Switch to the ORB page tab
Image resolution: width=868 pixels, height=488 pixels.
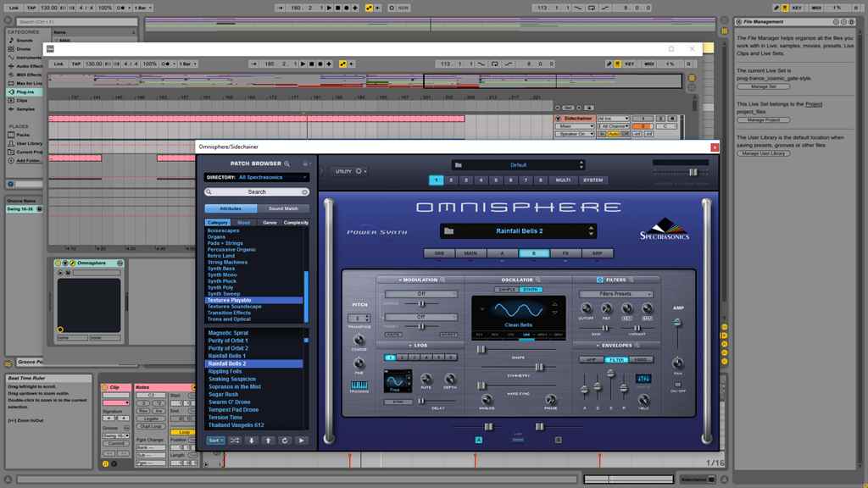pos(439,253)
